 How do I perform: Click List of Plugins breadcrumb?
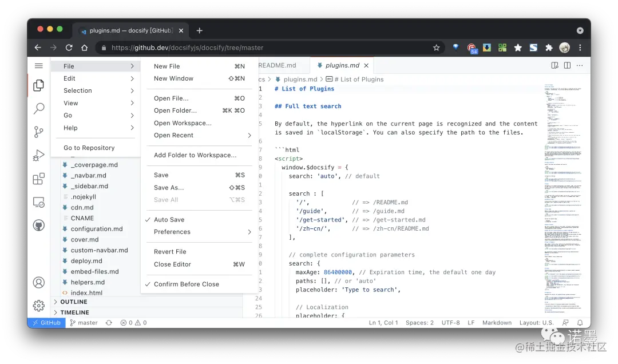pyautogui.click(x=355, y=80)
